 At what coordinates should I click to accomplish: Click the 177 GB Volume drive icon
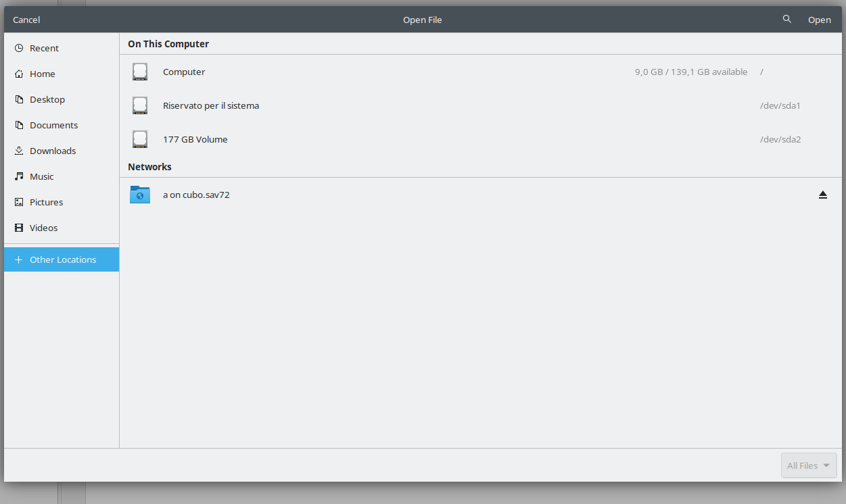(x=140, y=139)
